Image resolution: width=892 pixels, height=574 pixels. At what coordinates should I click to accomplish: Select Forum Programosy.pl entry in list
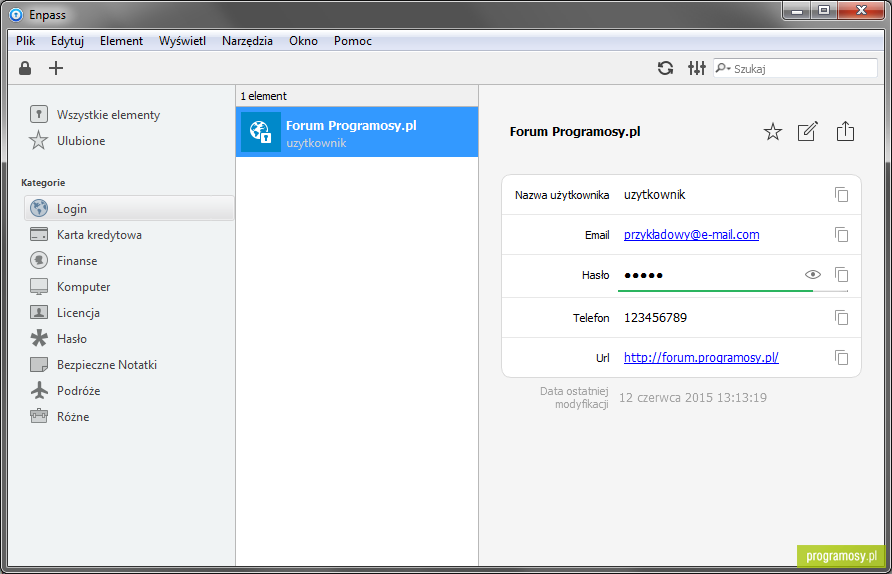pyautogui.click(x=357, y=132)
